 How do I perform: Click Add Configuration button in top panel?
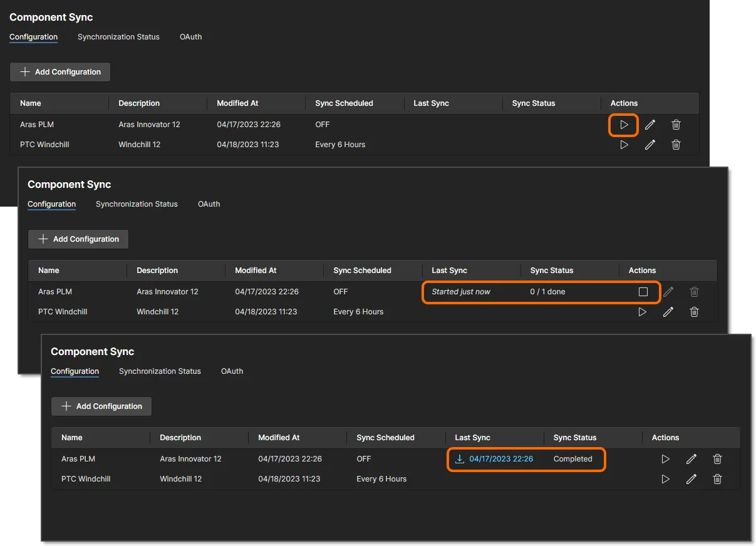tap(60, 72)
